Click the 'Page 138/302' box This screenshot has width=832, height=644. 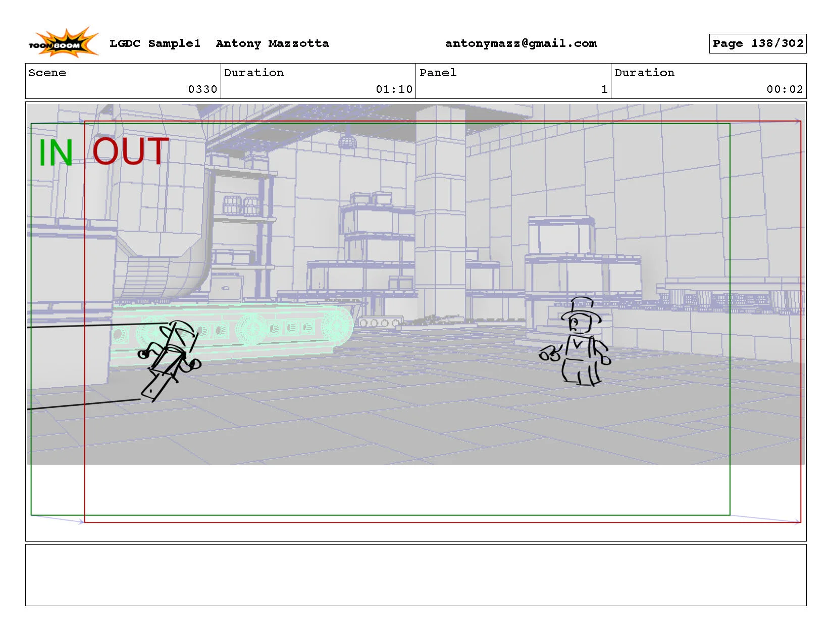click(x=758, y=43)
